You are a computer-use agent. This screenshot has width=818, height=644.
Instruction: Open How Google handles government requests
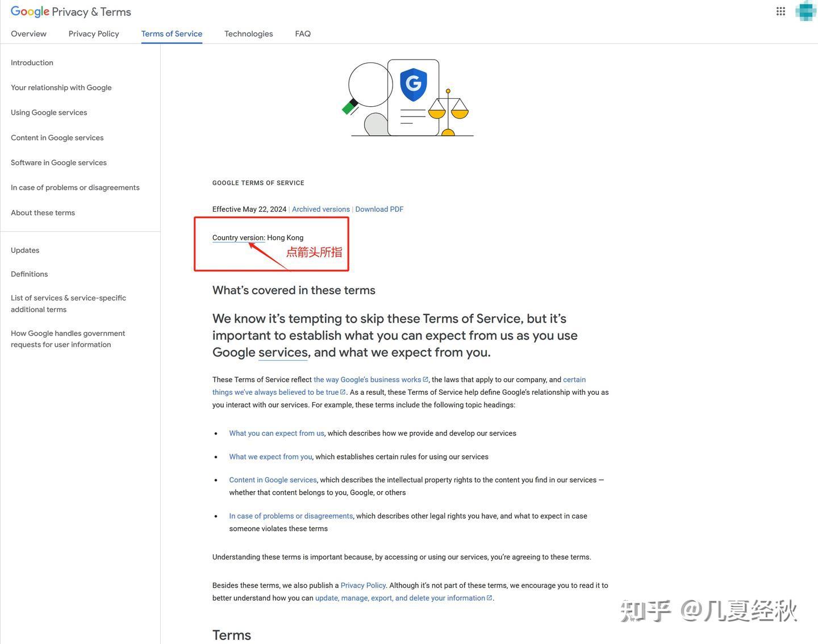pyautogui.click(x=68, y=338)
